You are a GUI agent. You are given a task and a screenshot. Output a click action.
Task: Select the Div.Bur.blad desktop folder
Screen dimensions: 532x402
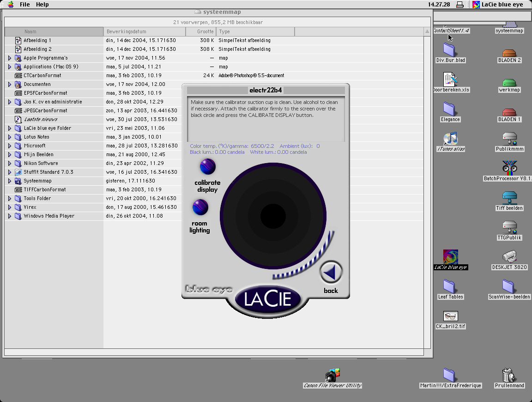449,49
